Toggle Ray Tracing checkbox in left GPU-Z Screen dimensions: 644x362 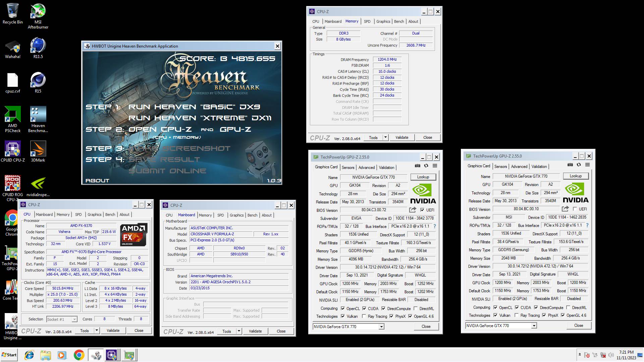click(364, 316)
